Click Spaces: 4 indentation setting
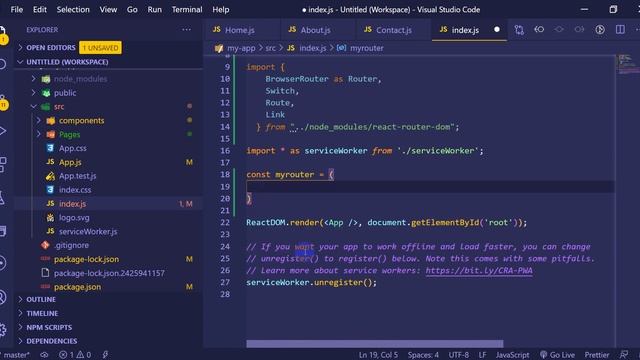This screenshot has height=360, width=640. pyautogui.click(x=423, y=355)
